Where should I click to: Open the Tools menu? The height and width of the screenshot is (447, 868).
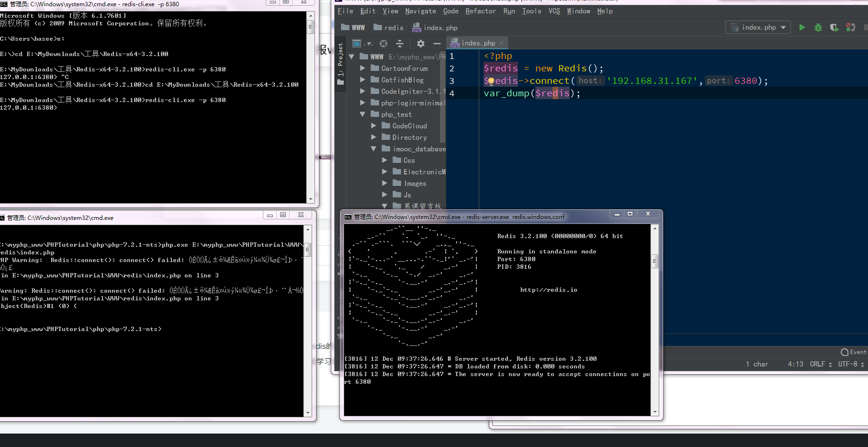click(x=531, y=11)
